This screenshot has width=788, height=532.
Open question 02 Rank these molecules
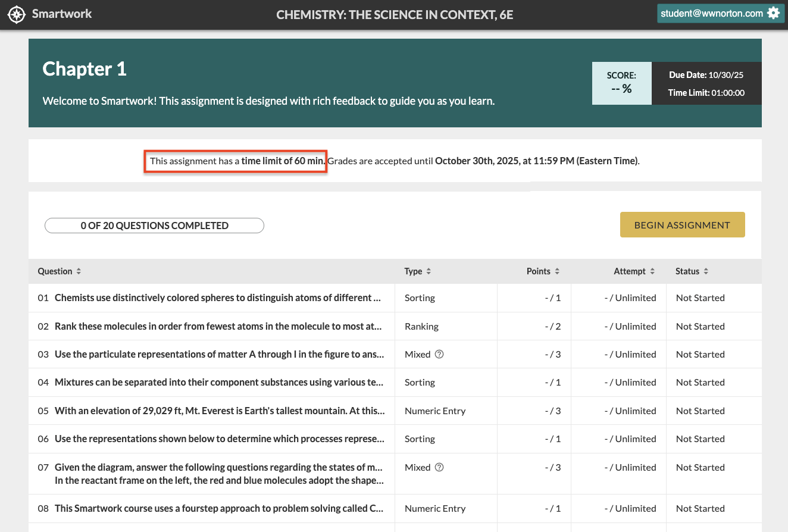coord(218,326)
